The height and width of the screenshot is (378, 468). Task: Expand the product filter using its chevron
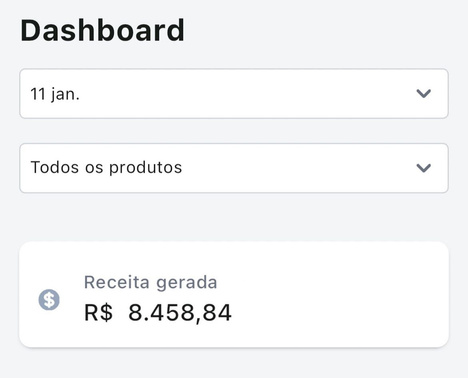[x=424, y=168]
